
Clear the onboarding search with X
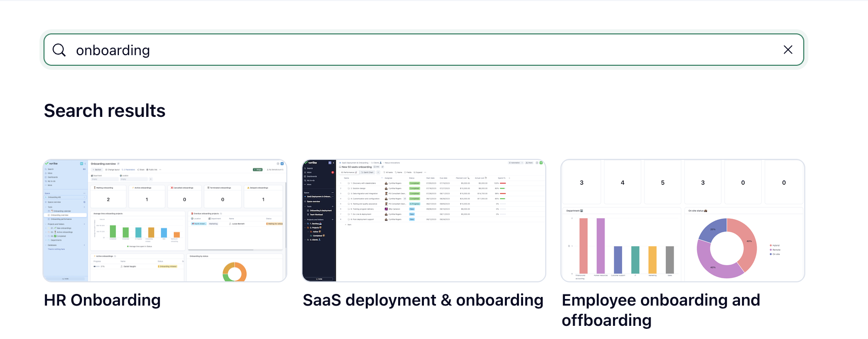(x=788, y=50)
